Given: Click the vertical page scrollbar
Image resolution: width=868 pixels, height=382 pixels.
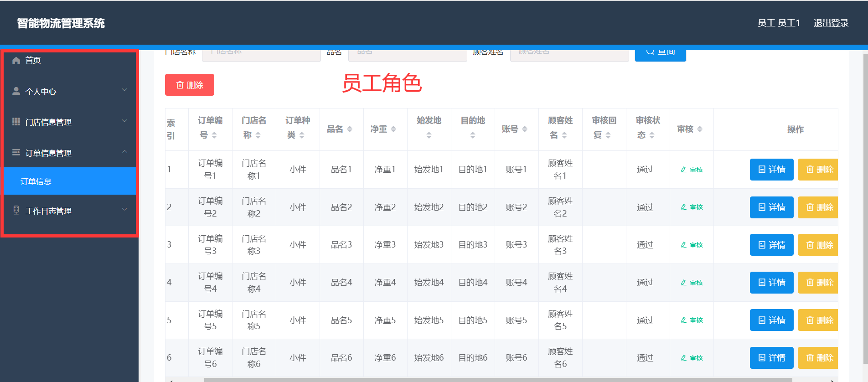Looking at the screenshot, I should pos(865,209).
